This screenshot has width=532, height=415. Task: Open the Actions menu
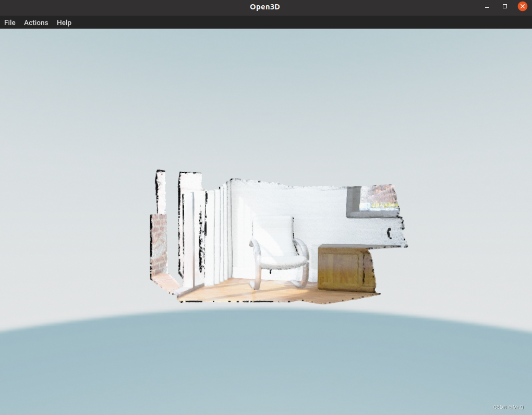[35, 22]
